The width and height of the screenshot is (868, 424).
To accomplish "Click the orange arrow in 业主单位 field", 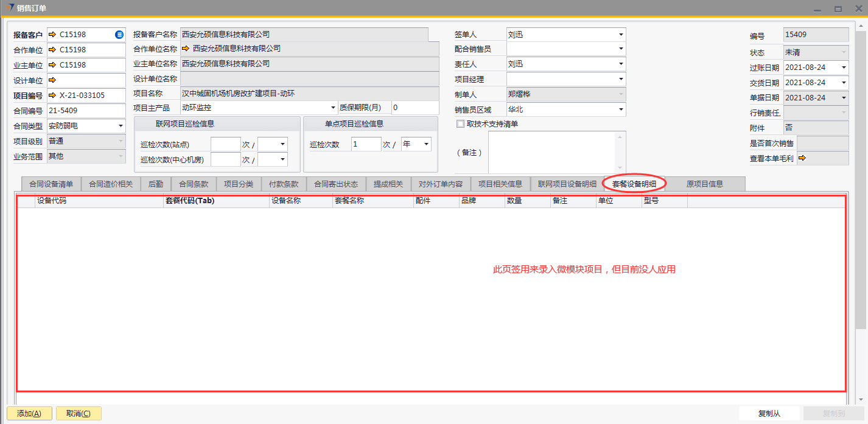I will click(52, 65).
